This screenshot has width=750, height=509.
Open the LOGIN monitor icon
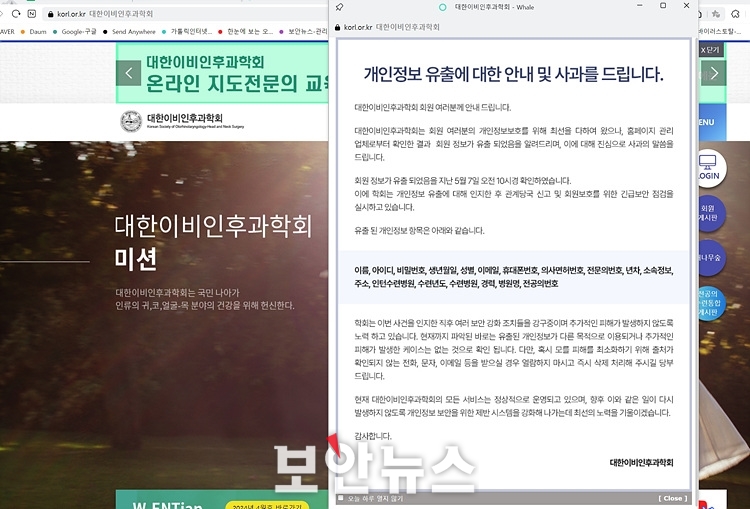pos(710,168)
